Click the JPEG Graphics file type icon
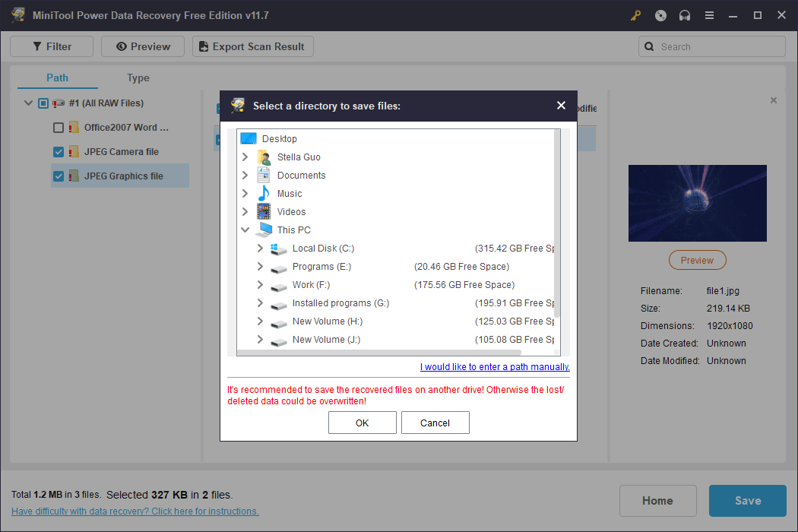The width and height of the screenshot is (798, 532). (74, 176)
